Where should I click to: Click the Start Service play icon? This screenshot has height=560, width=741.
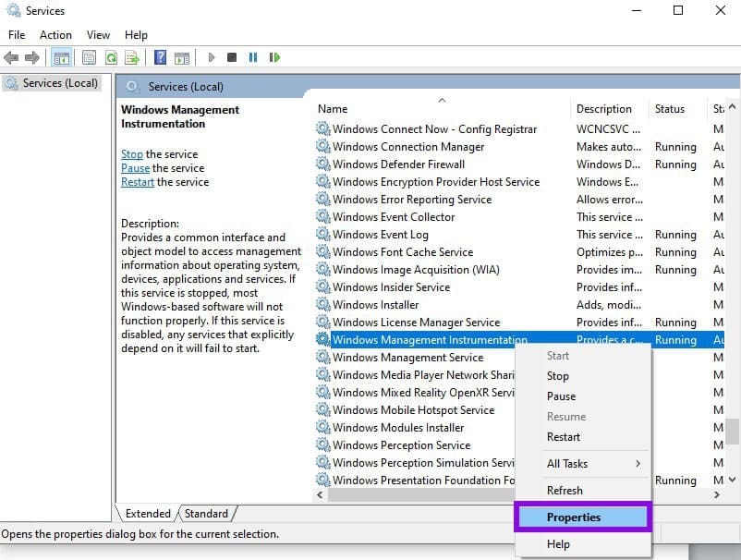point(212,57)
